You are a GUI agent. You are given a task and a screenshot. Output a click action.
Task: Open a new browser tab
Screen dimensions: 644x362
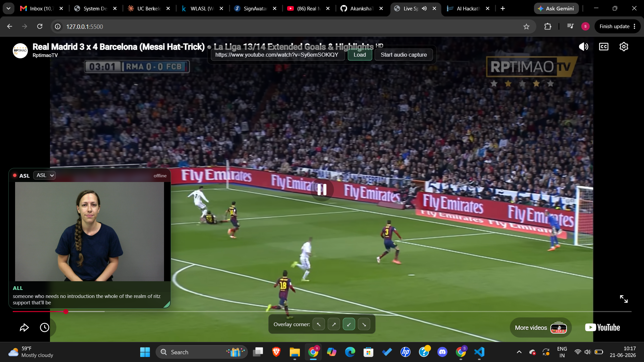(503, 8)
